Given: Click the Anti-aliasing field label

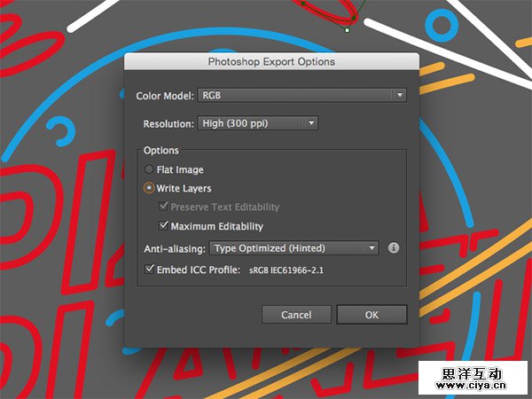Looking at the screenshot, I should [175, 249].
